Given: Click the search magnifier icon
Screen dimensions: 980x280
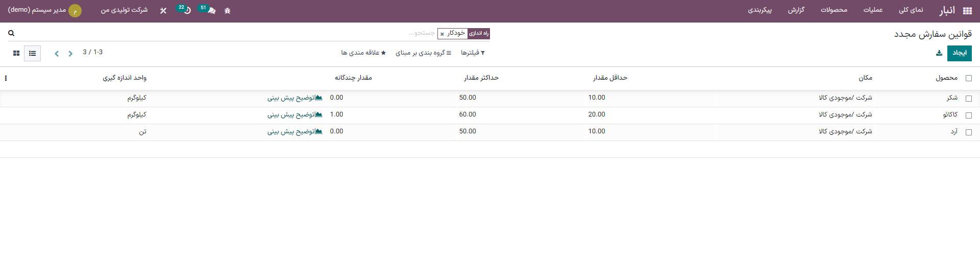Looking at the screenshot, I should coord(11,33).
